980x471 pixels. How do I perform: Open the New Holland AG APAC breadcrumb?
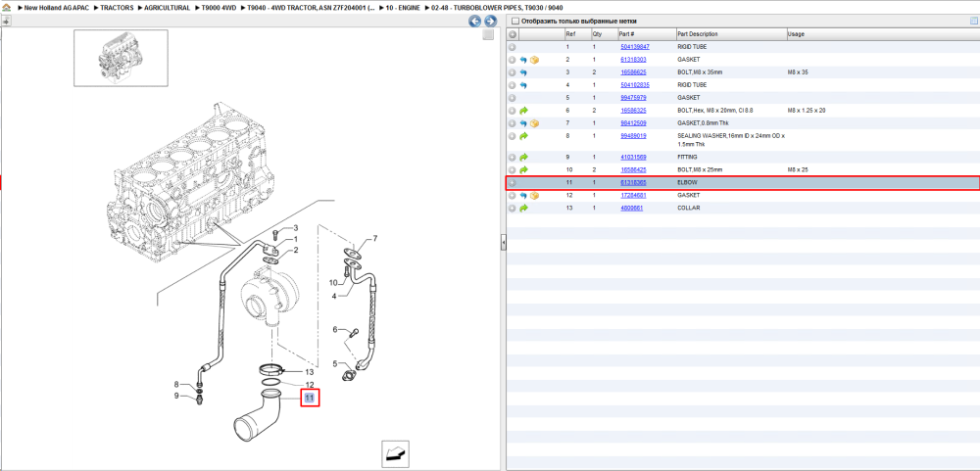[x=58, y=8]
